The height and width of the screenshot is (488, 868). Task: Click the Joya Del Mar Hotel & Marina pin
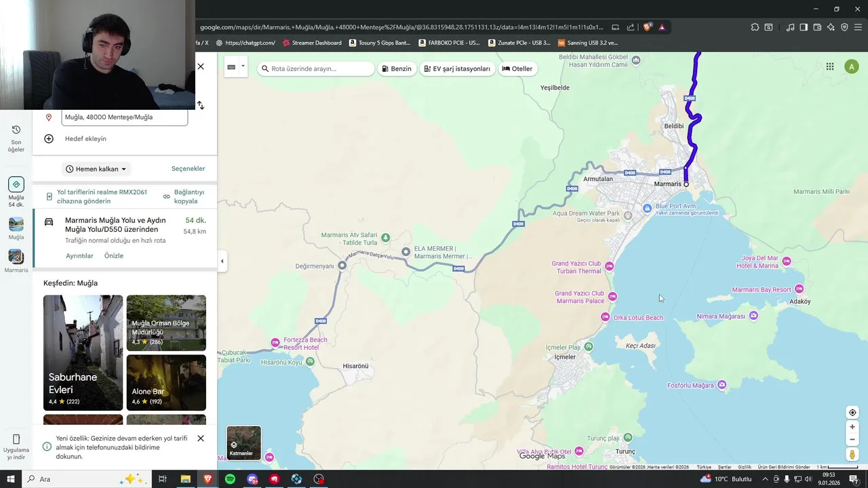(787, 261)
